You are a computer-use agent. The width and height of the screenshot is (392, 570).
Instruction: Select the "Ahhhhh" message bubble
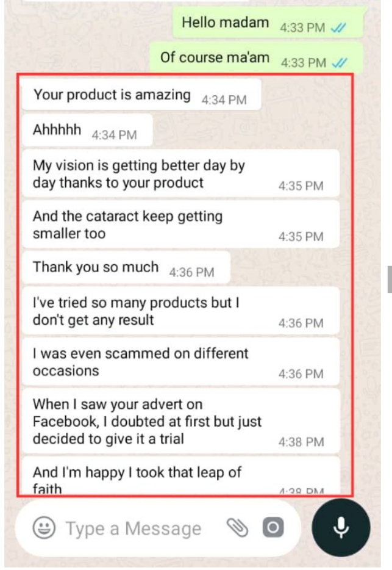(x=57, y=130)
